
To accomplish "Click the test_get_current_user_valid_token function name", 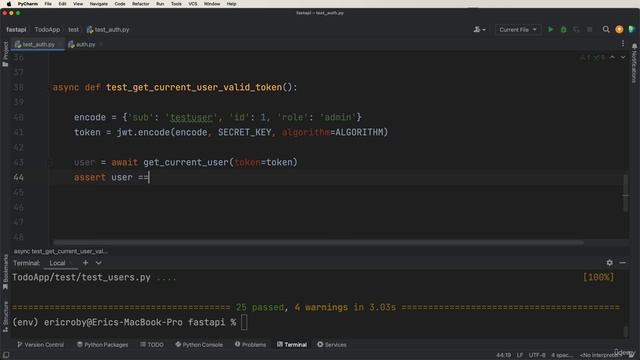I will tap(194, 87).
